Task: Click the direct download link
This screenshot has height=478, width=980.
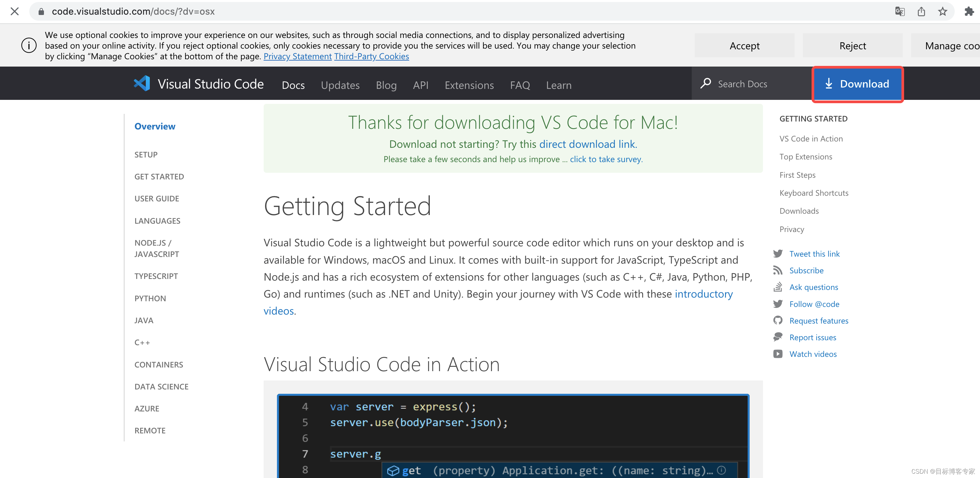Action: [588, 144]
